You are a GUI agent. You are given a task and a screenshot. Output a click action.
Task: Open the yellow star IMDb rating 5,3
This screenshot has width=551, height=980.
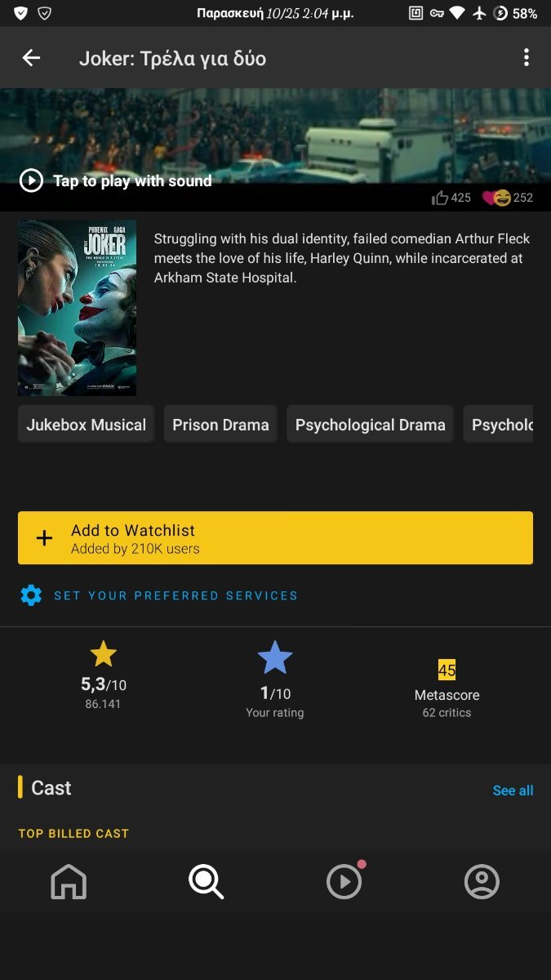pyautogui.click(x=103, y=654)
